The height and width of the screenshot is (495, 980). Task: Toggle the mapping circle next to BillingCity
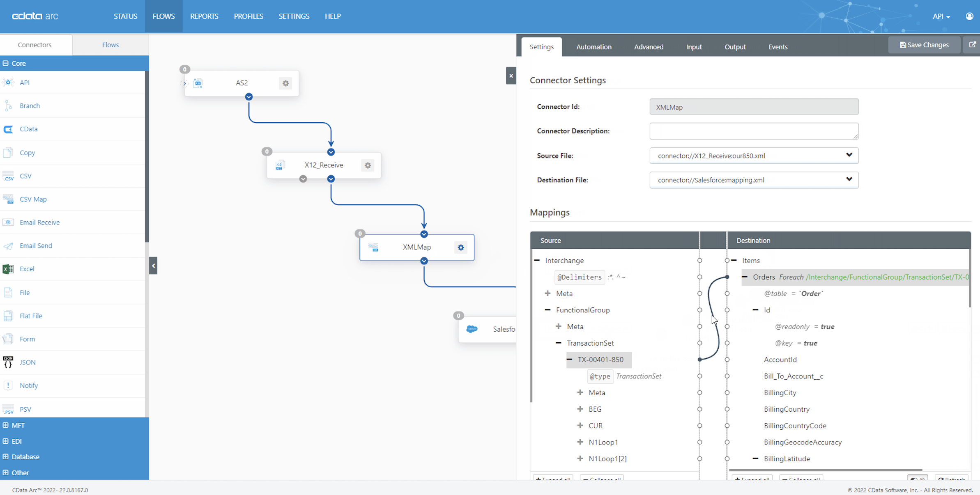[x=727, y=393]
